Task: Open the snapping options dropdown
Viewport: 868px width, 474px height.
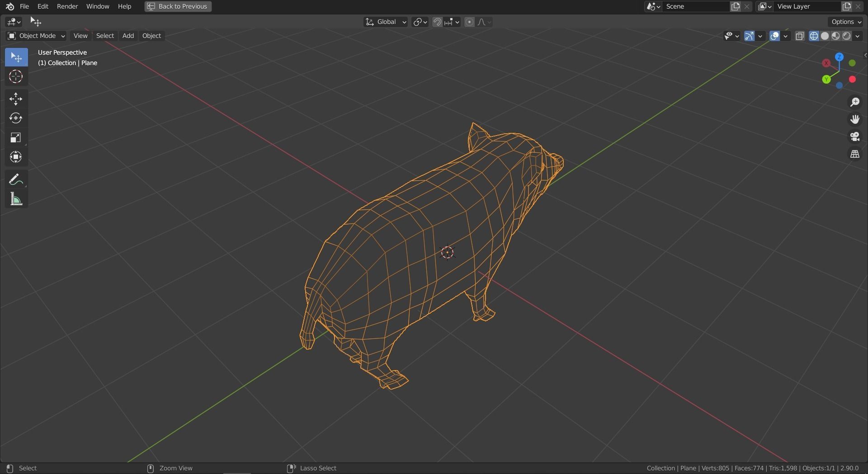Action: pos(452,22)
